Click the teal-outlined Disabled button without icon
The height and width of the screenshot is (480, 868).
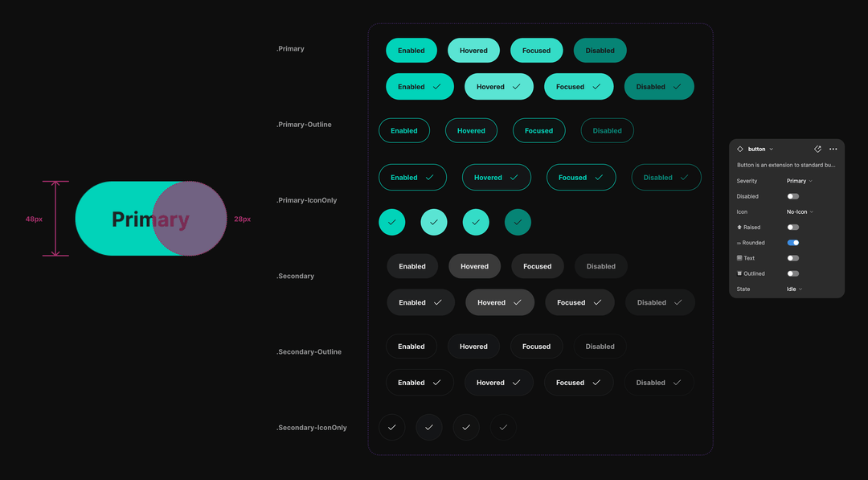pyautogui.click(x=608, y=131)
